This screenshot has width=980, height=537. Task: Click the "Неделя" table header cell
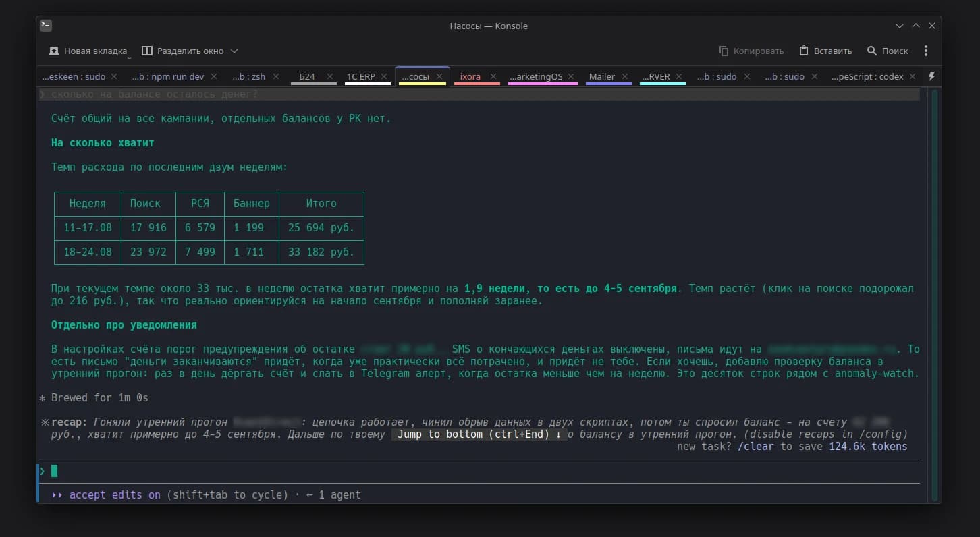click(x=88, y=203)
